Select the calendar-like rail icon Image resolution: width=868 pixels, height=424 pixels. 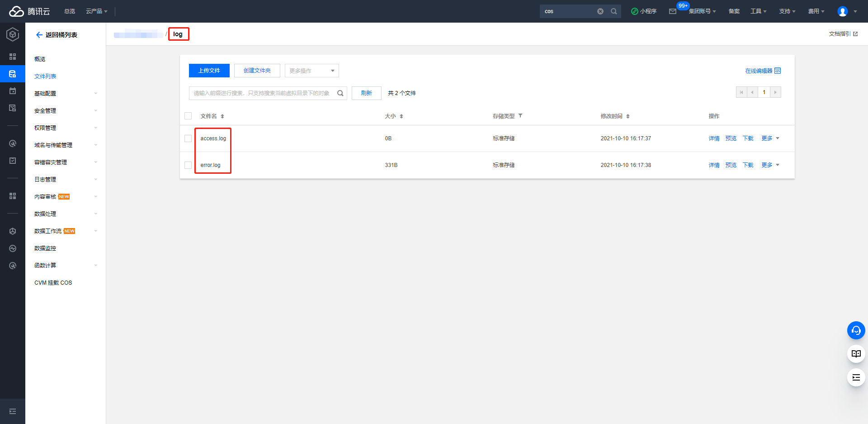[13, 91]
